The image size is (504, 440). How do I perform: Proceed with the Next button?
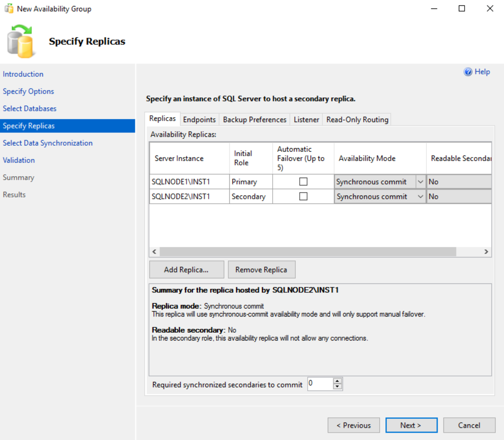coord(411,425)
